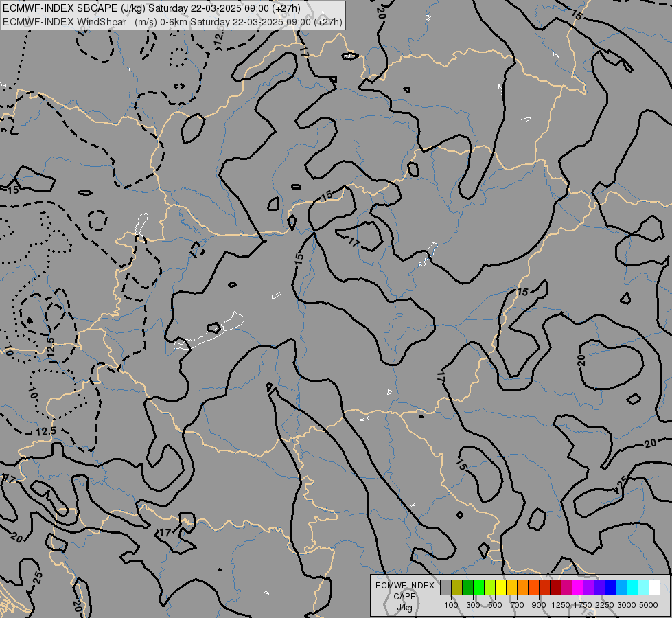
Task: Pick the sky blue legend swatch
Action: (622, 588)
